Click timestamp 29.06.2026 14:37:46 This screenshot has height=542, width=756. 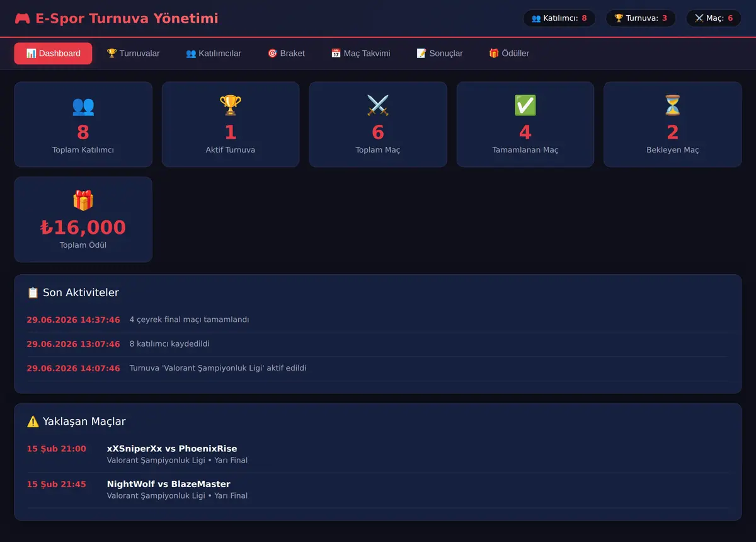pos(73,320)
